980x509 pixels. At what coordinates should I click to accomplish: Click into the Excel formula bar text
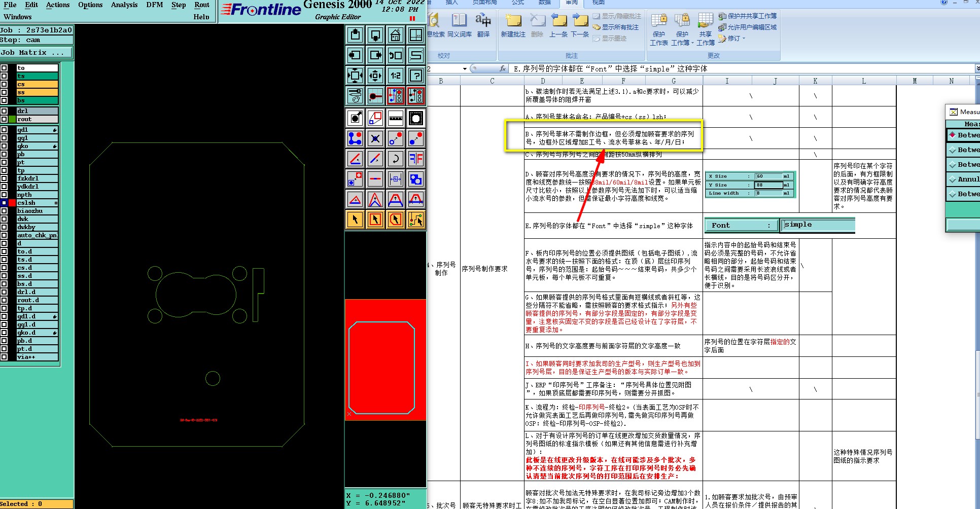click(x=741, y=68)
